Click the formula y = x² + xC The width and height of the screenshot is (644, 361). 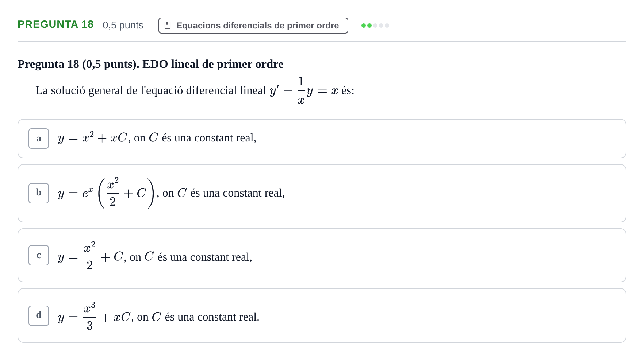click(x=92, y=138)
